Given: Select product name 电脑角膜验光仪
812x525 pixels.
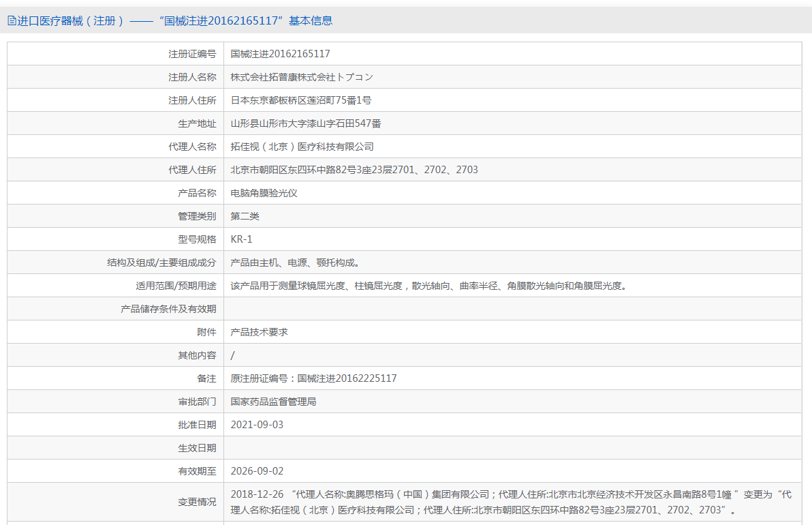Looking at the screenshot, I should [264, 194].
